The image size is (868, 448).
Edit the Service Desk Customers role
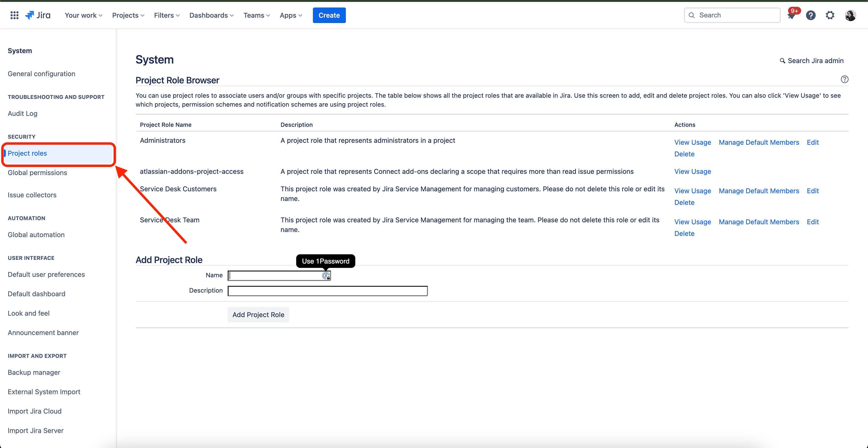813,191
